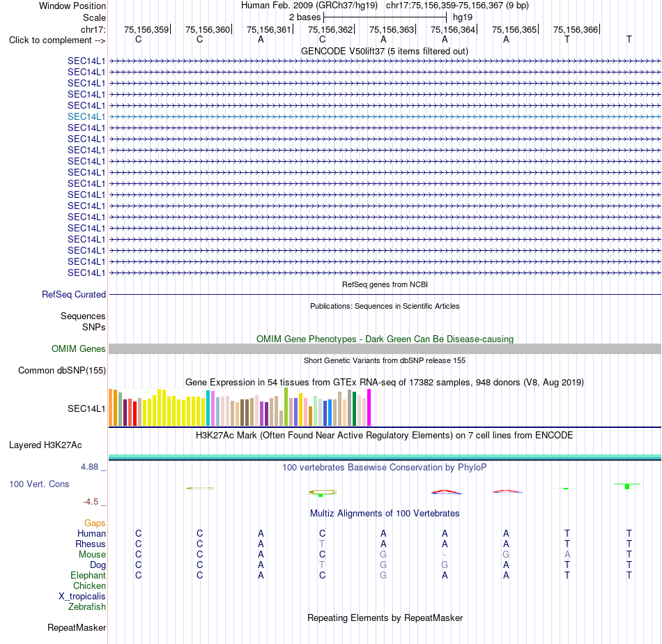662x644 pixels.
Task: Click the cyan H3K27Ac signal band
Action: (385, 457)
